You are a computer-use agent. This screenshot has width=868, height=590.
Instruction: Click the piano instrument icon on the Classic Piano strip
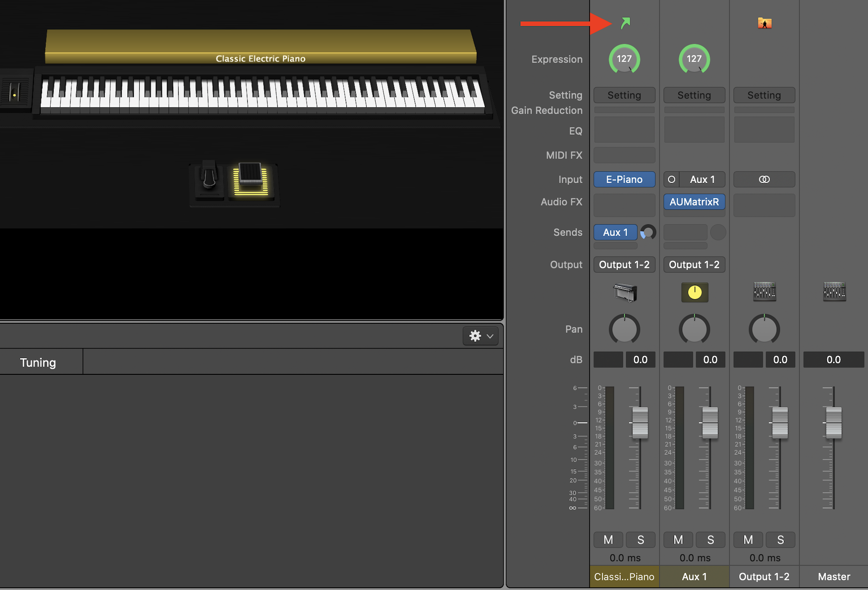(x=625, y=292)
